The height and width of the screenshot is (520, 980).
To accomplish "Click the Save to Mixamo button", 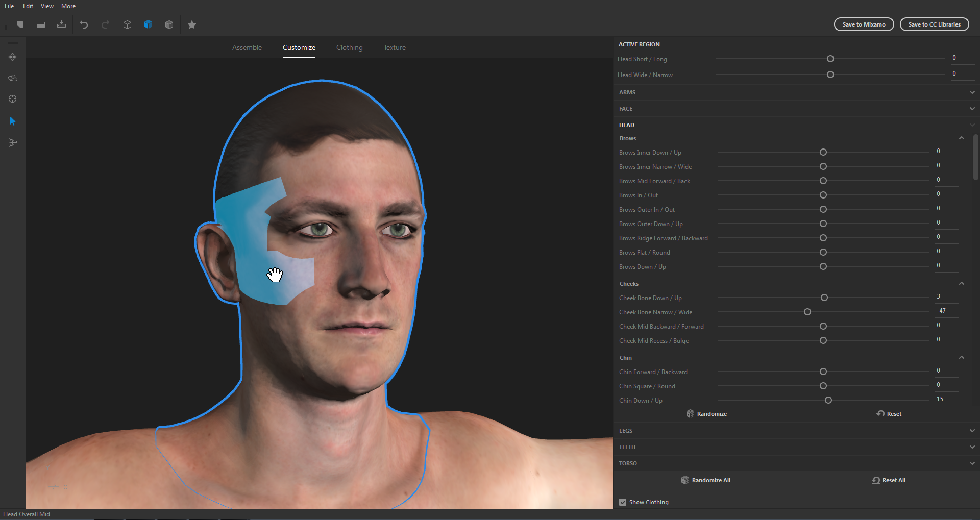I will [863, 24].
